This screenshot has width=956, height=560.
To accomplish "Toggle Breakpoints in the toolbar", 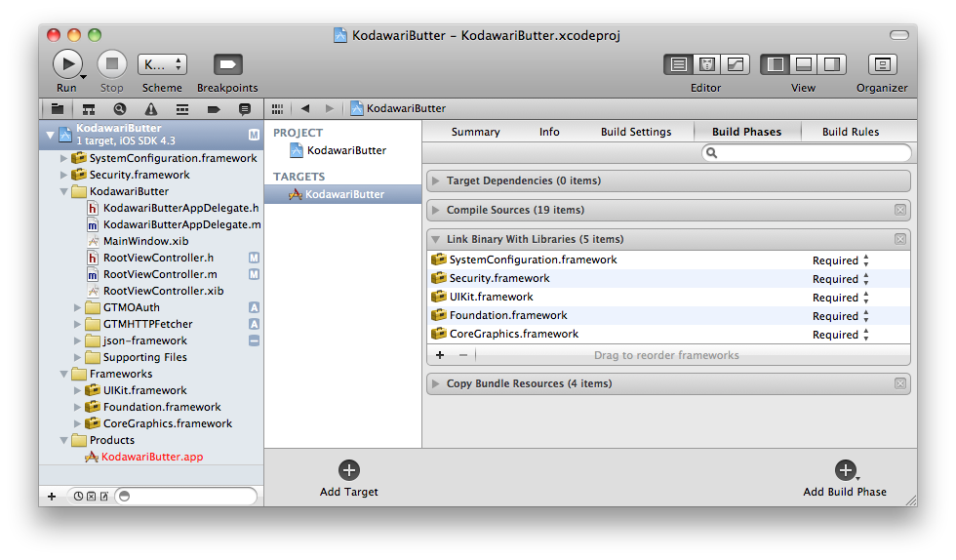I will 227,64.
